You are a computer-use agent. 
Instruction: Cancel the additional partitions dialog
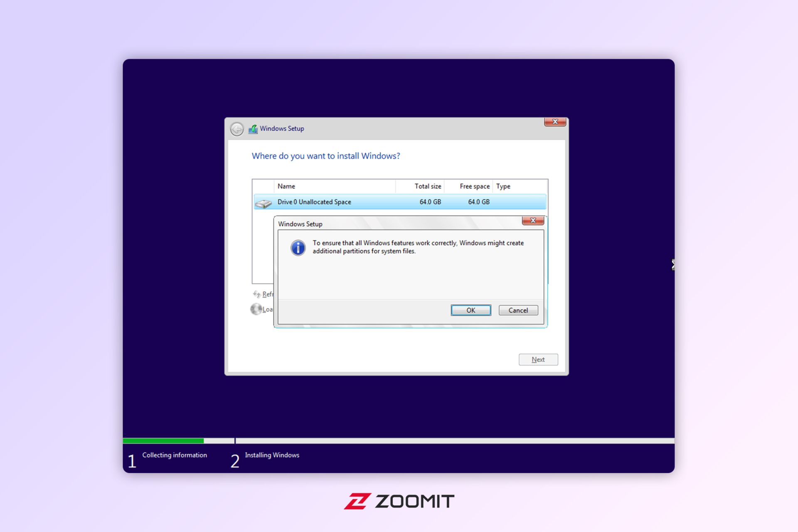[518, 310]
